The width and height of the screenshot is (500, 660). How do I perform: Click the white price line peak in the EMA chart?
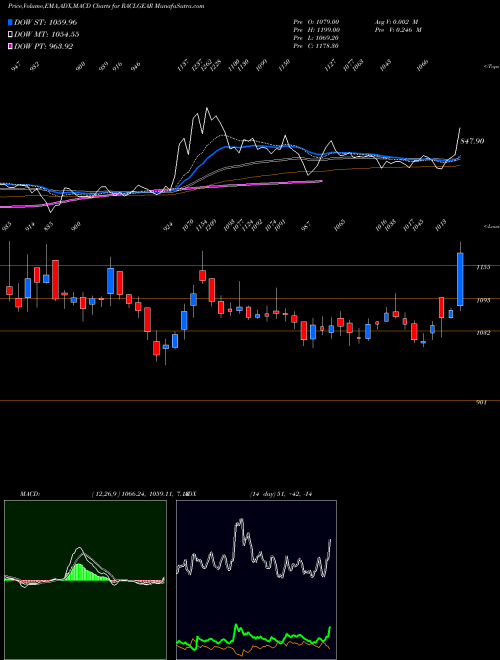click(x=207, y=109)
